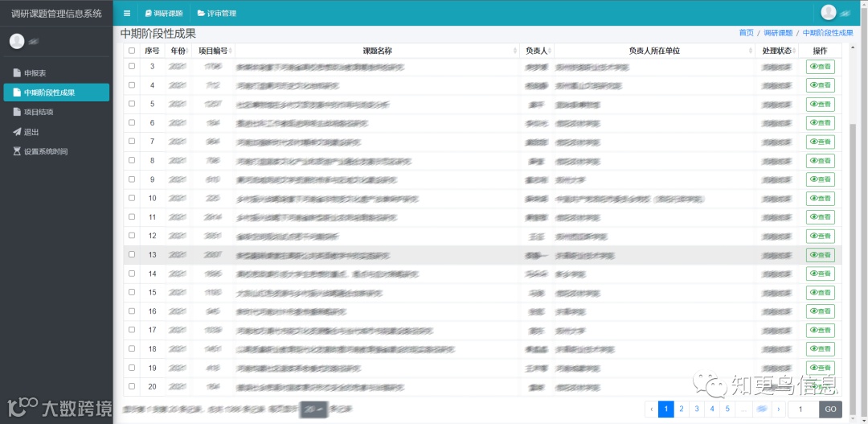868x424 pixels.
Task: Click the 查看 eye button for row 5
Action: 821,105
